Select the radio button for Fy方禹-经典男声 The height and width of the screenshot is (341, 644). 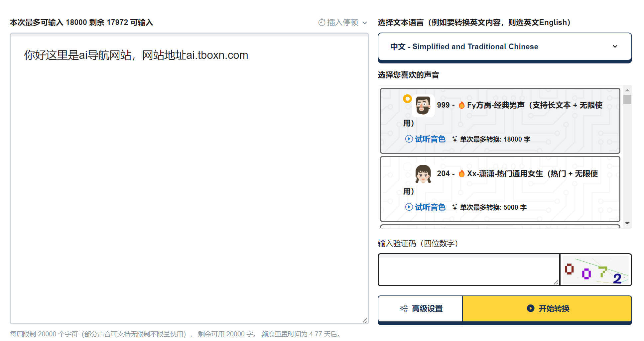coord(407,99)
